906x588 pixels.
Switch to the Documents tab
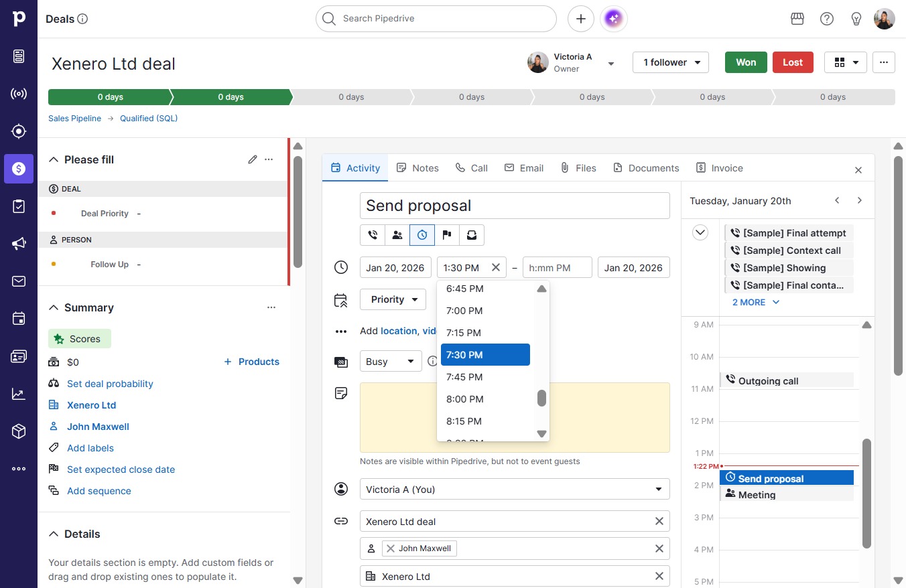pyautogui.click(x=646, y=168)
